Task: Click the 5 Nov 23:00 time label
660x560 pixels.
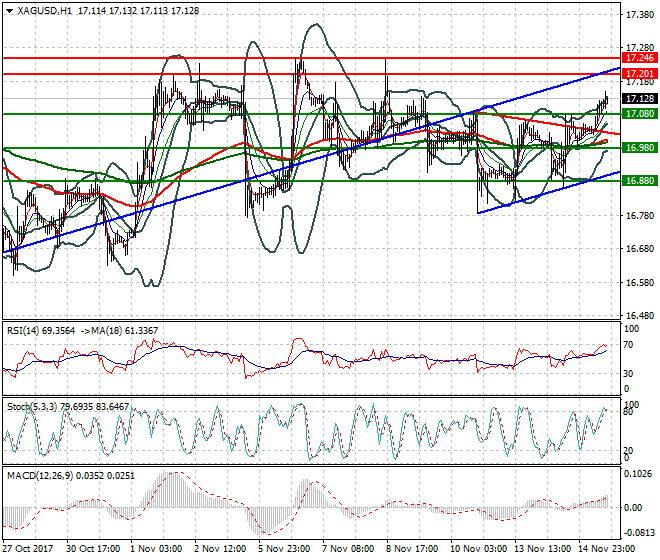Action: [284, 549]
